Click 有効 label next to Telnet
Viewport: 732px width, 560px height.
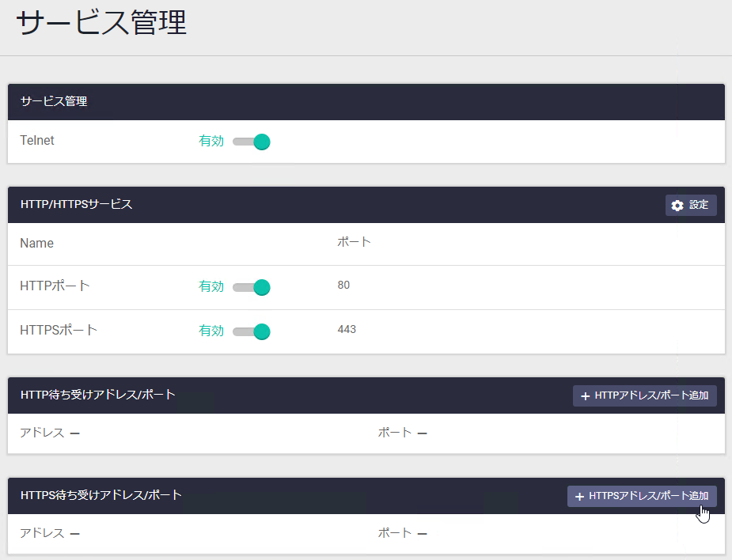click(211, 141)
